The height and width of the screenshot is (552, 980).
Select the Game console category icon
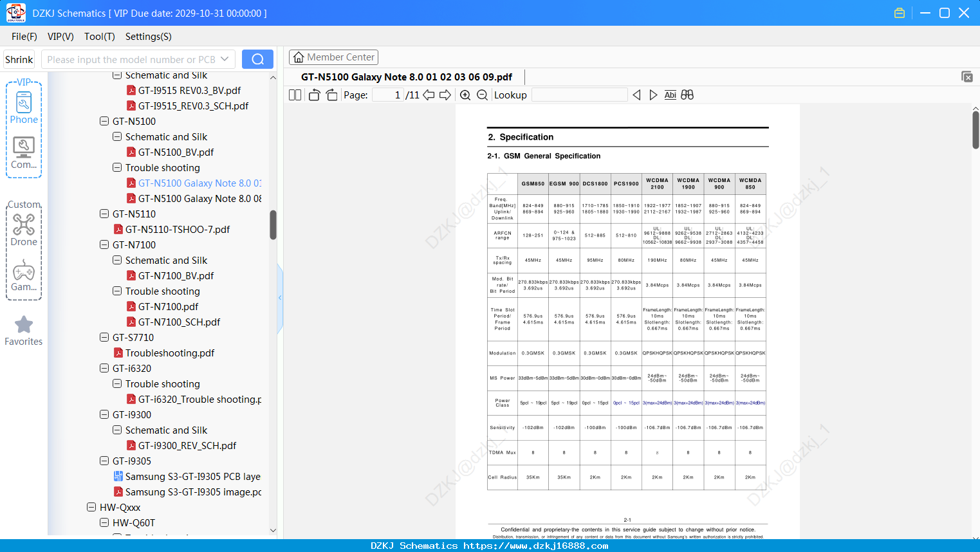[24, 275]
